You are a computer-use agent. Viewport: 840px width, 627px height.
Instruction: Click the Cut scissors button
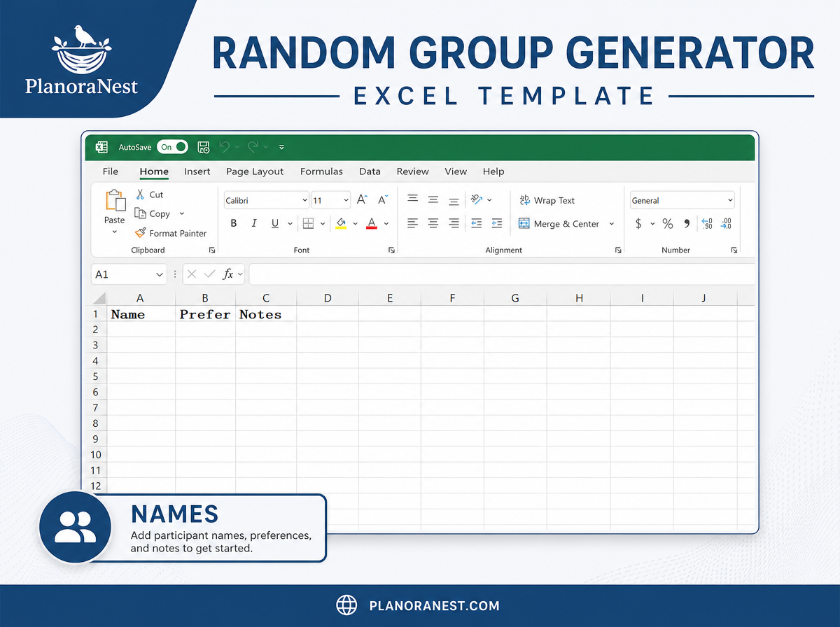[149, 195]
